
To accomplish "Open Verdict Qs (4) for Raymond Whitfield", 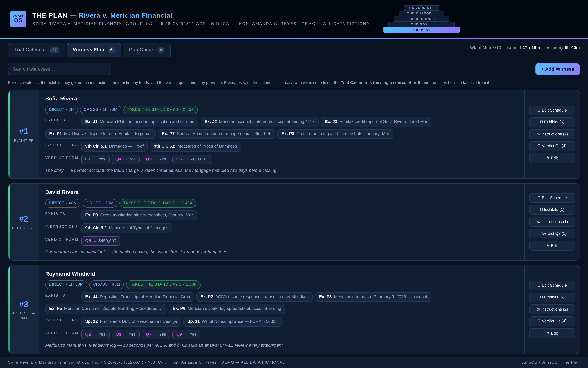I will (x=552, y=321).
